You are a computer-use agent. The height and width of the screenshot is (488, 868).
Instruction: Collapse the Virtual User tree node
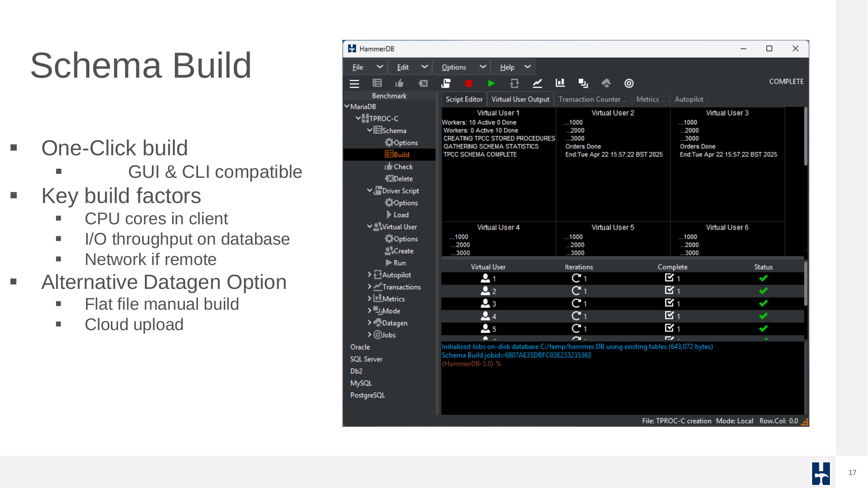(369, 226)
